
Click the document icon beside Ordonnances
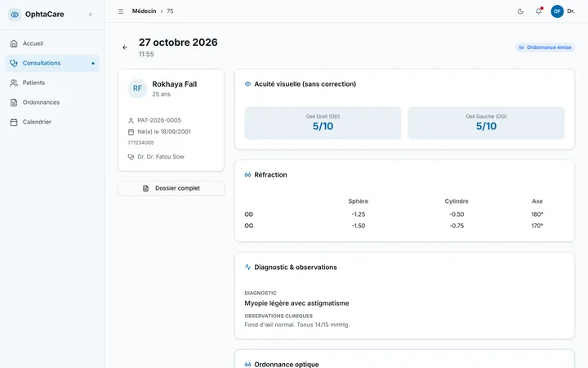14,102
